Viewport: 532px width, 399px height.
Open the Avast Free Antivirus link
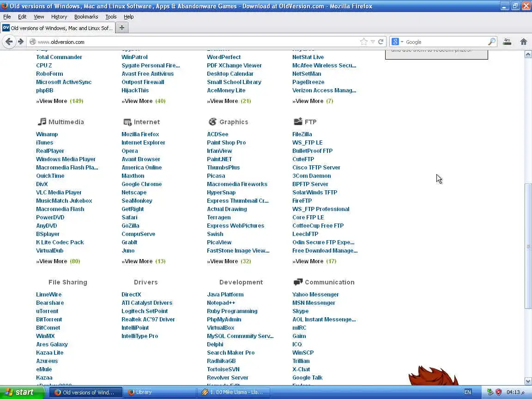pyautogui.click(x=148, y=73)
